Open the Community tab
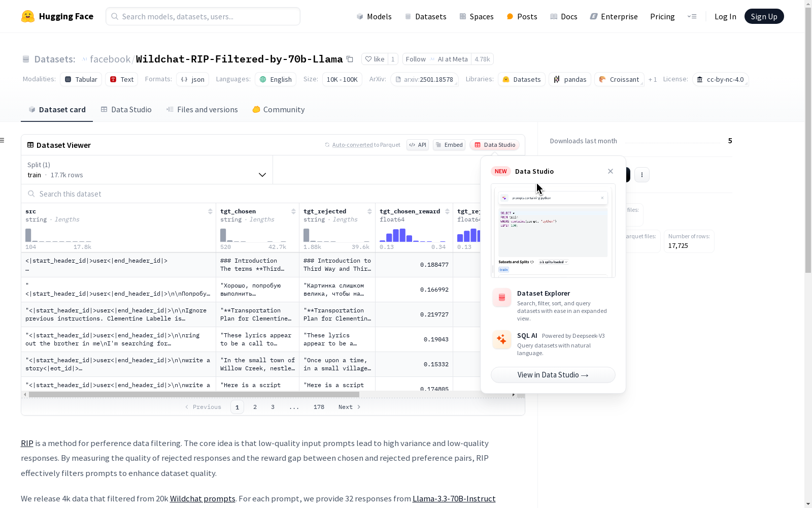 279,110
